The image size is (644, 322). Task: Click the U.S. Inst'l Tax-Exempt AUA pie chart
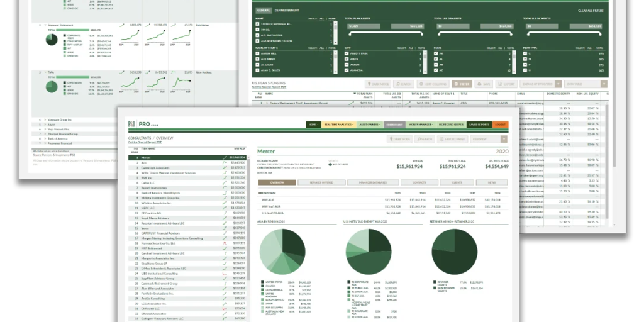tap(369, 252)
